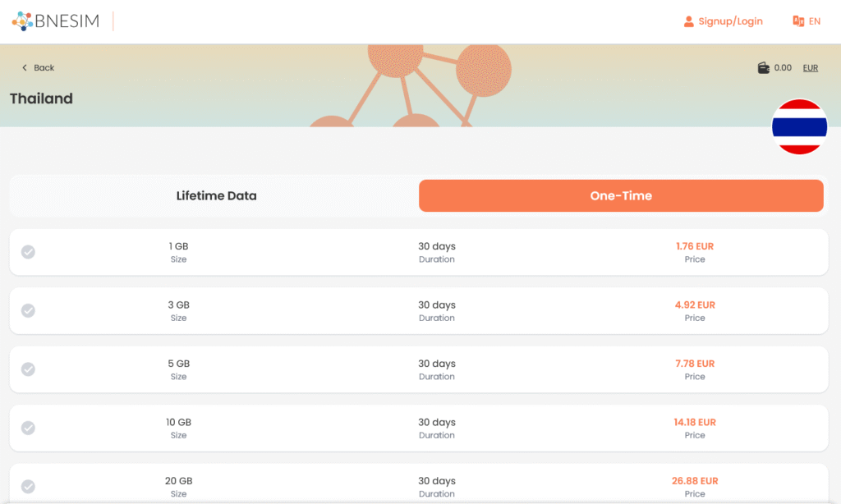Click the Thailand flag icon

pyautogui.click(x=799, y=126)
